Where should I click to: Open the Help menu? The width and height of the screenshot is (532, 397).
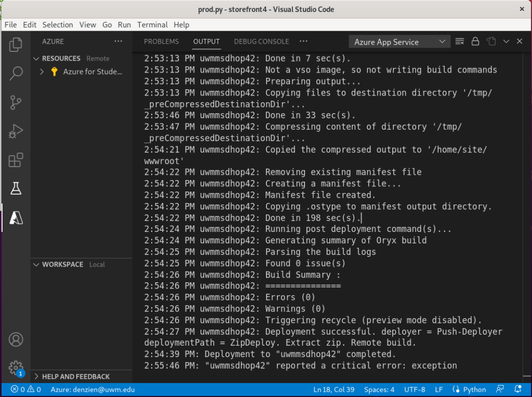point(181,25)
